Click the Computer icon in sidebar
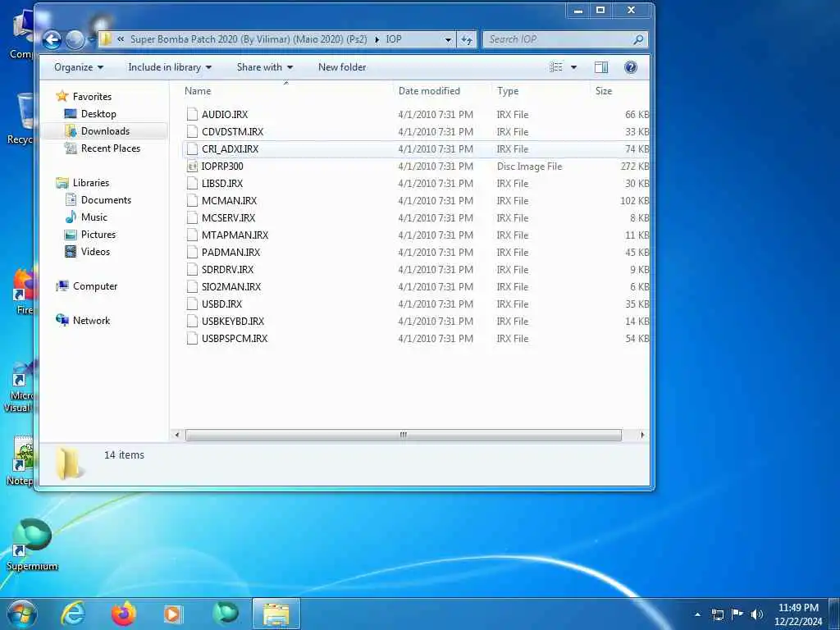The image size is (840, 630). tap(62, 286)
